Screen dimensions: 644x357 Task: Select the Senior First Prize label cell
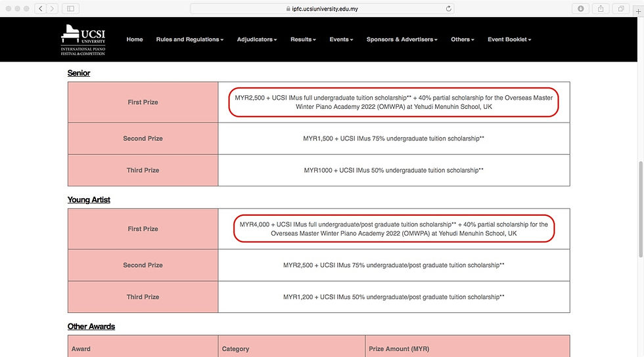coord(143,102)
